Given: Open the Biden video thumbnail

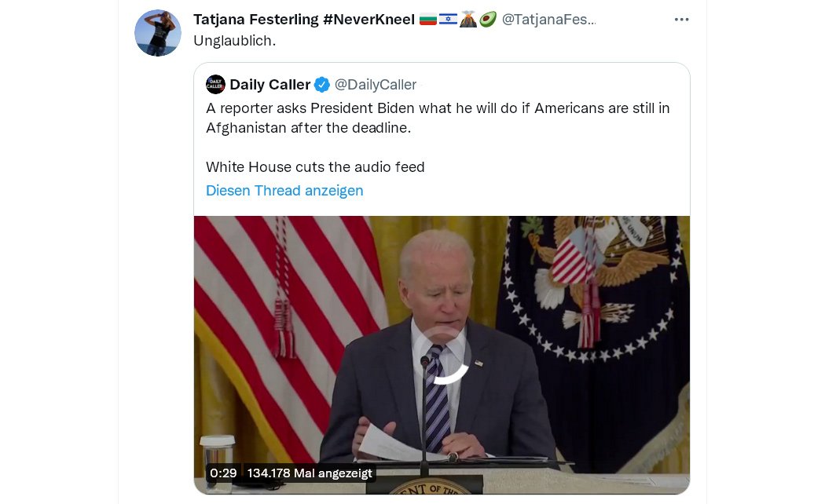Looking at the screenshot, I should (x=442, y=355).
